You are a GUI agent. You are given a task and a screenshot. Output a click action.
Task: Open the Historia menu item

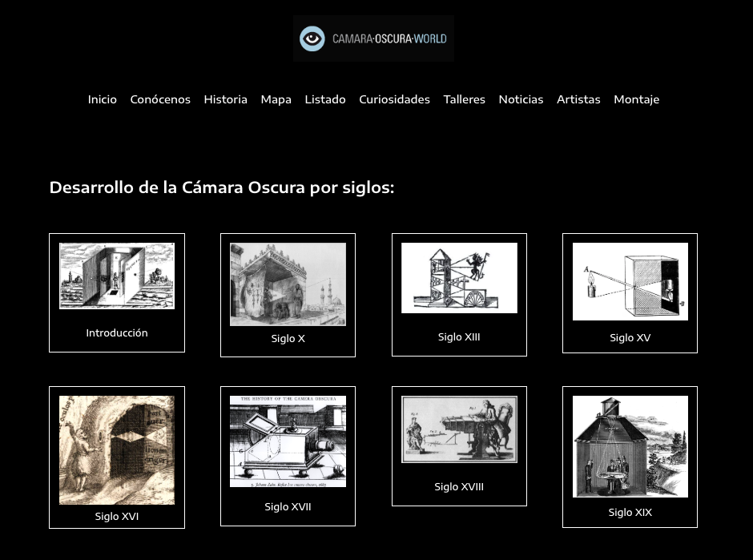coord(225,99)
